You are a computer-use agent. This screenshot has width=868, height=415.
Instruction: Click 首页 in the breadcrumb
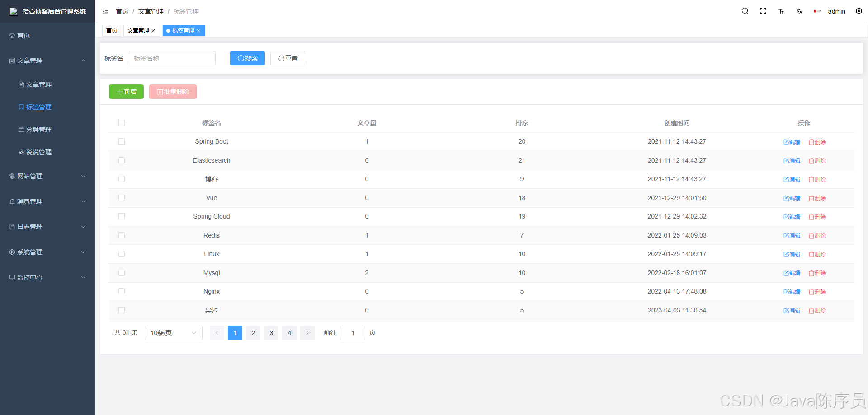[x=122, y=11]
